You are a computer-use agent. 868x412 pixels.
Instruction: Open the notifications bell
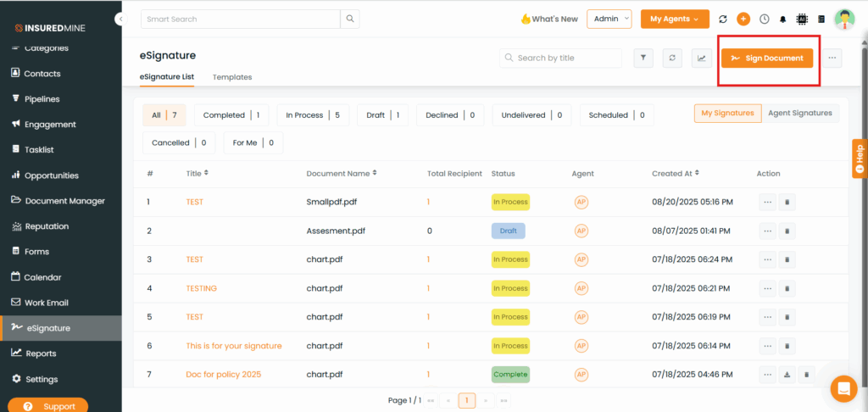[x=782, y=19]
